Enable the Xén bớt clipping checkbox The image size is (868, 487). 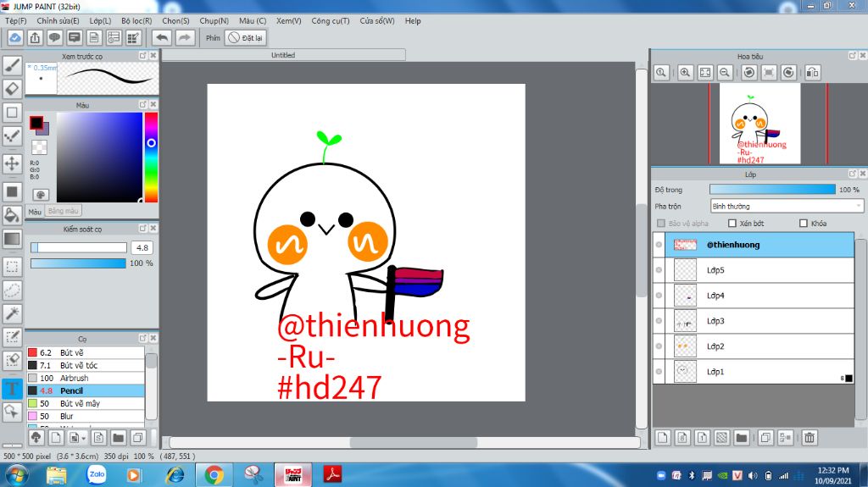click(732, 223)
